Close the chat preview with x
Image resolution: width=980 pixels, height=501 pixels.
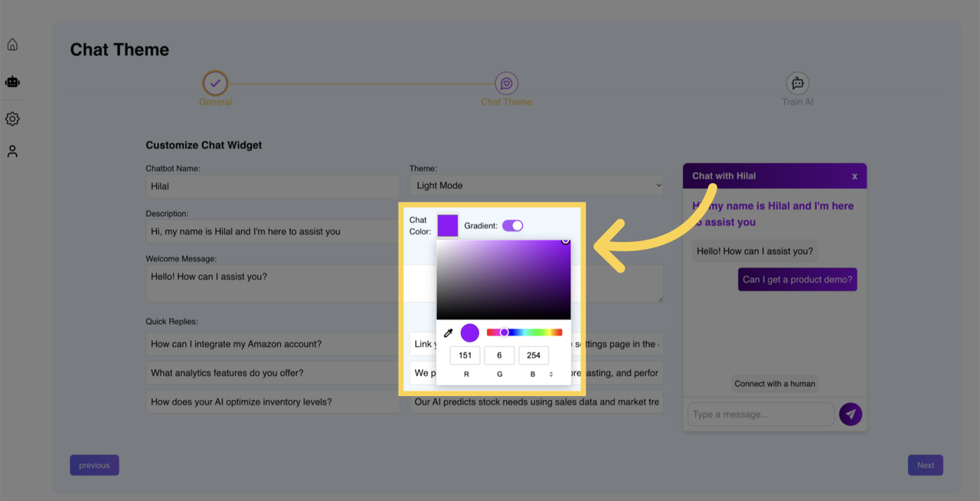tap(854, 176)
